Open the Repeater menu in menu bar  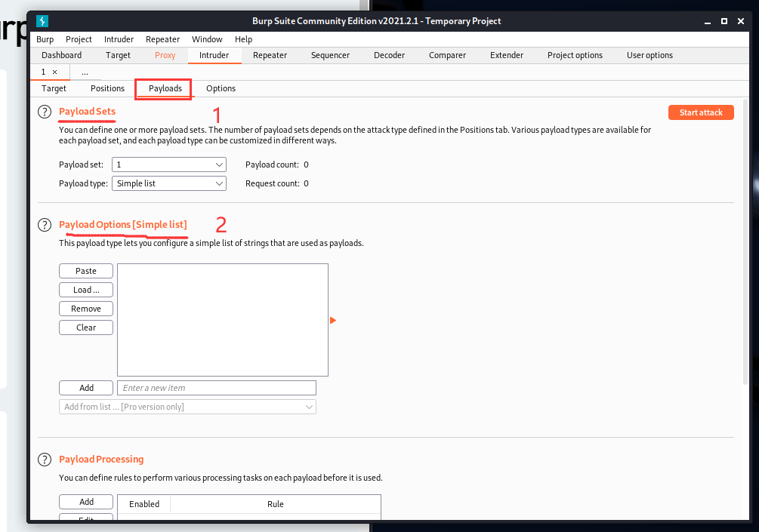pos(162,39)
